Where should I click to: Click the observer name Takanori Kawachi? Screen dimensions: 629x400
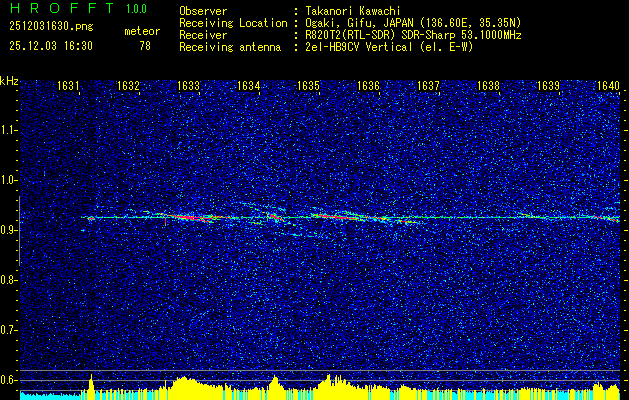353,11
